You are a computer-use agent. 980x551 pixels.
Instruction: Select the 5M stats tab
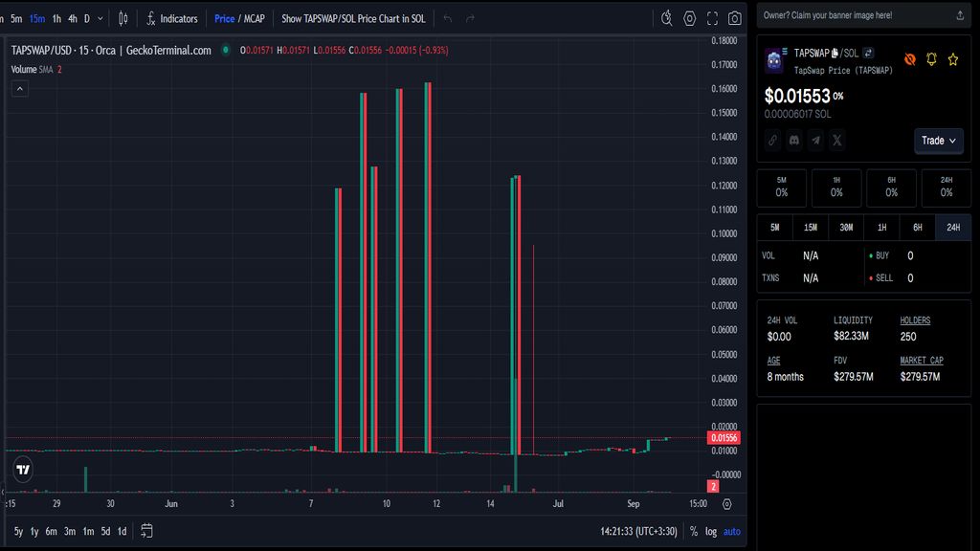[775, 228]
